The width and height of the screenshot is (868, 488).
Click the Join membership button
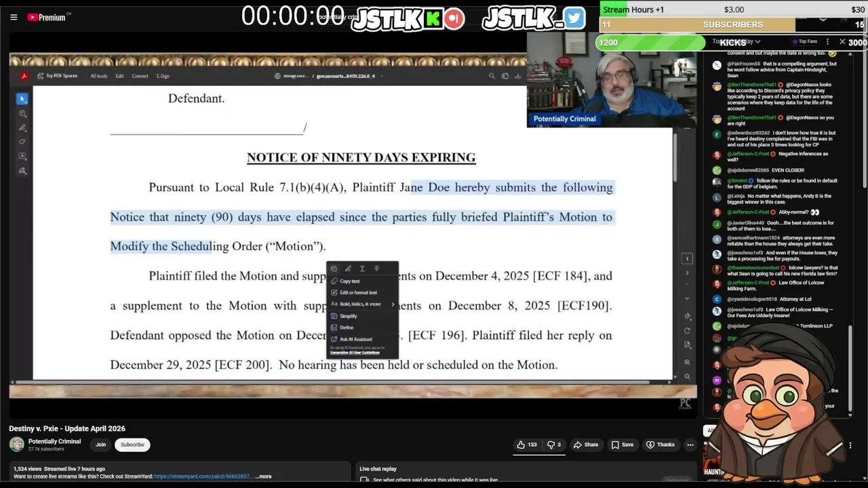100,445
